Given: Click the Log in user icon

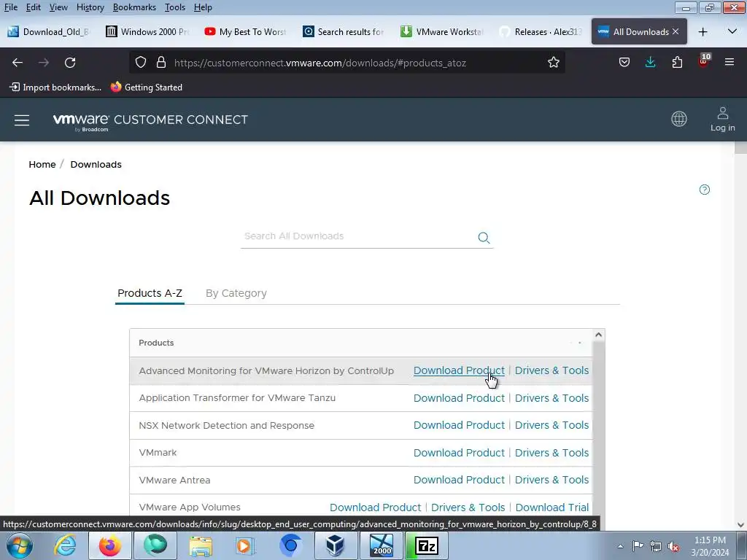Looking at the screenshot, I should 723,119.
